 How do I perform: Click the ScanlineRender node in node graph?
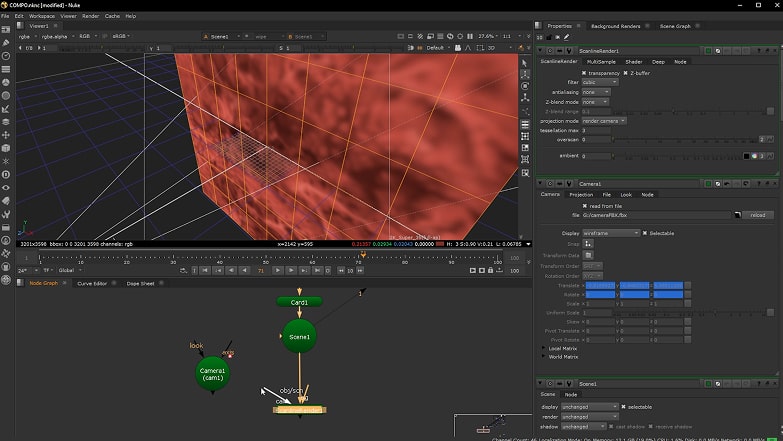tap(298, 409)
